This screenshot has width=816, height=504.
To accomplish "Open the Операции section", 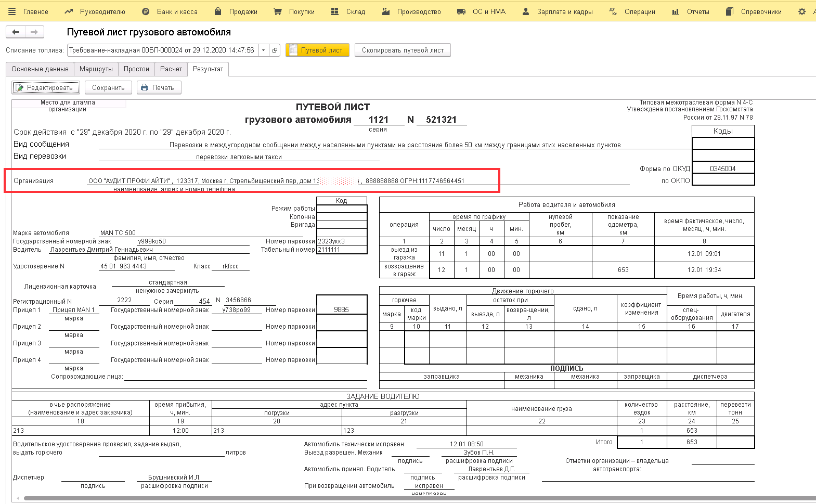I will click(x=632, y=11).
